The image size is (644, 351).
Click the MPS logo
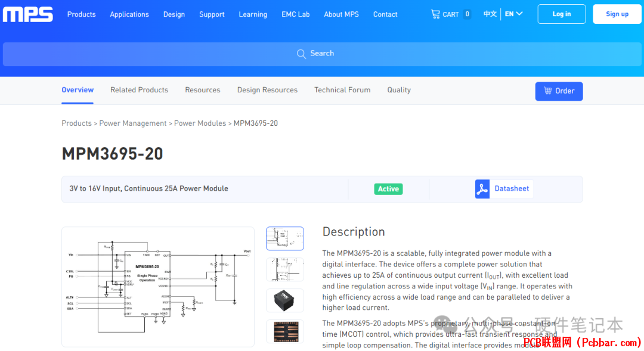[28, 14]
